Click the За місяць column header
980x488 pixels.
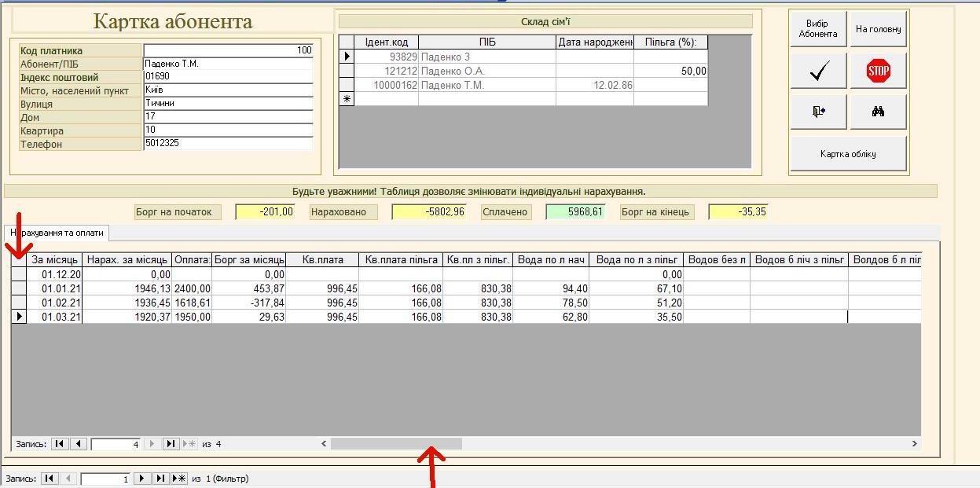tap(55, 260)
